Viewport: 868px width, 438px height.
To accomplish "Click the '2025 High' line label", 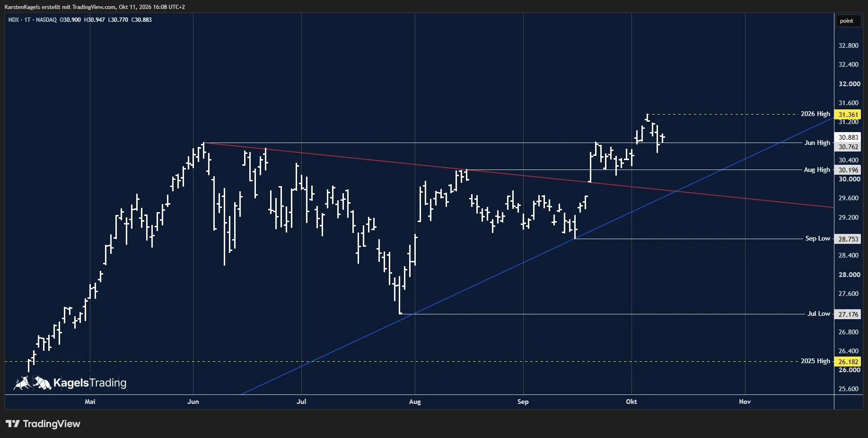I will point(815,361).
